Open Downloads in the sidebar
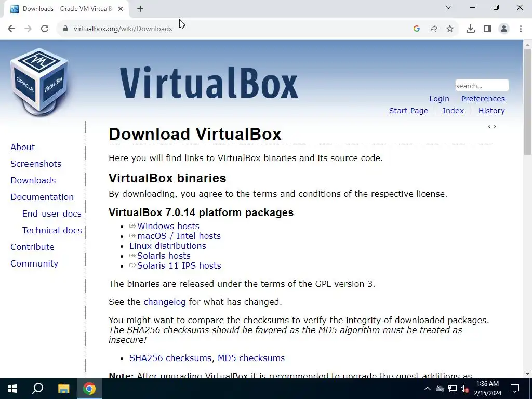Viewport: 532px width, 399px height. point(33,180)
